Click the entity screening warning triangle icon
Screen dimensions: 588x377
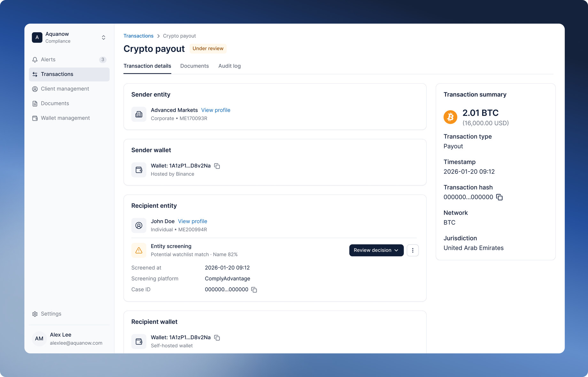coord(139,250)
